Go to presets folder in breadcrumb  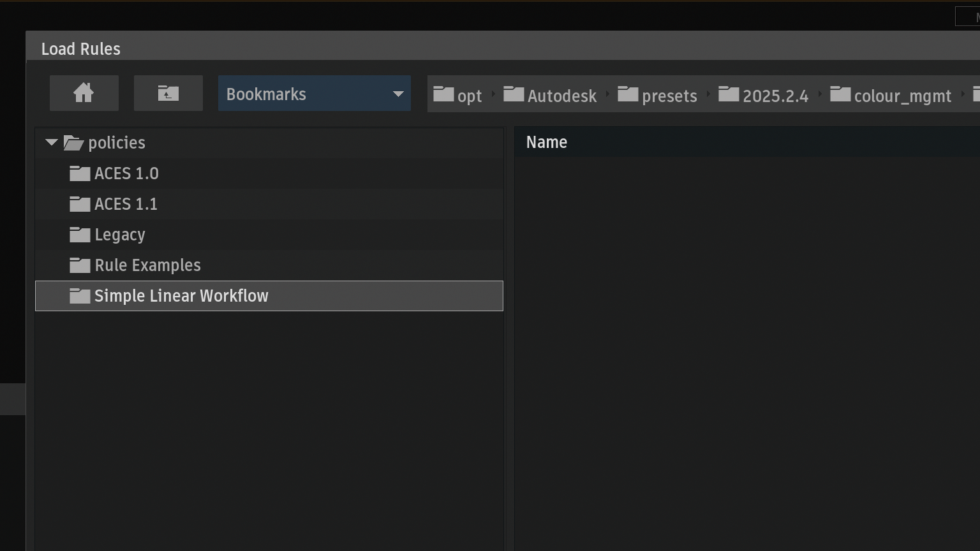pos(658,96)
